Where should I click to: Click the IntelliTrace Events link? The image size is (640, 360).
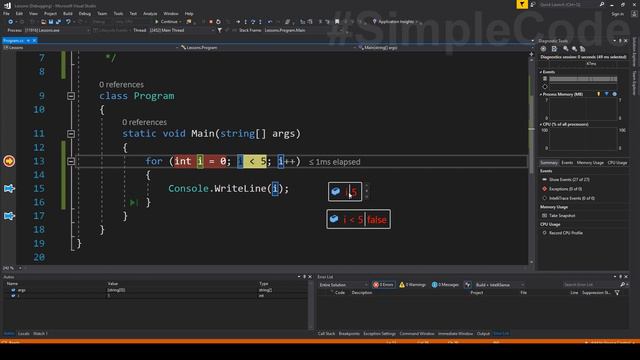point(571,198)
